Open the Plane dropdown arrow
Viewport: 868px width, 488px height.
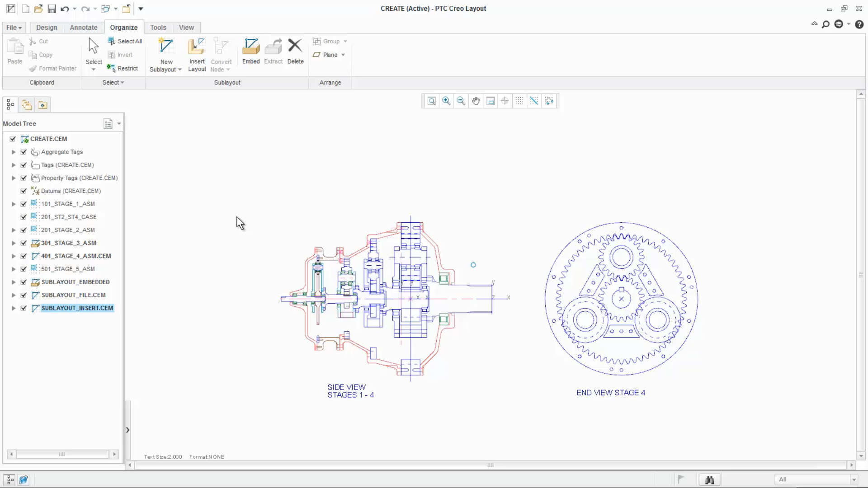(x=343, y=55)
